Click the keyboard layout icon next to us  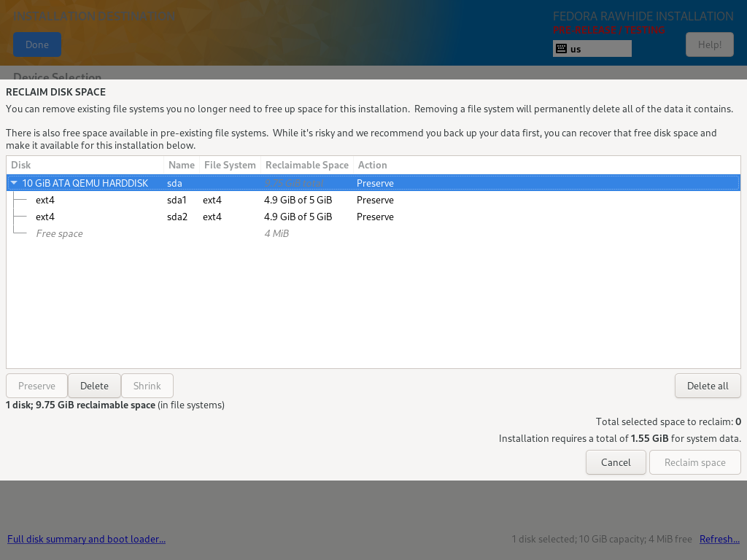pyautogui.click(x=561, y=49)
